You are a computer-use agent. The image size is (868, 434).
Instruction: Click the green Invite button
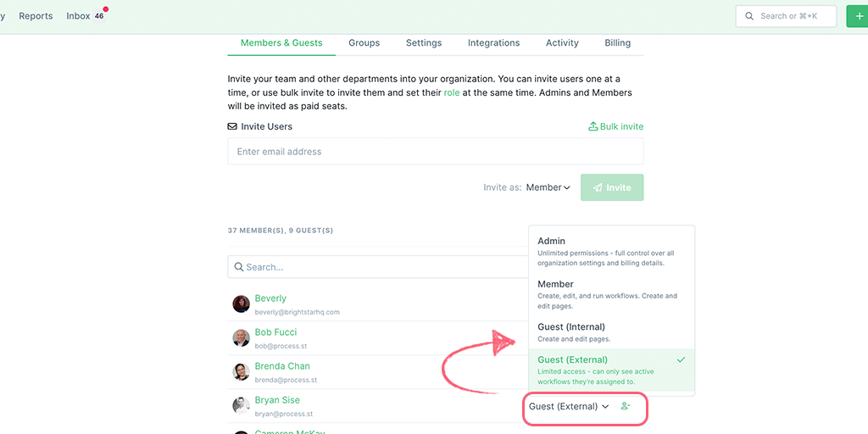pos(612,187)
